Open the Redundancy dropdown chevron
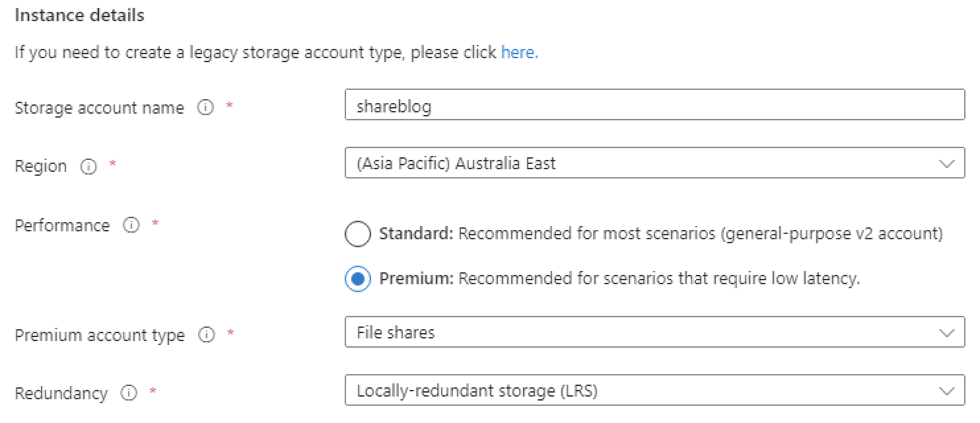 (x=946, y=391)
